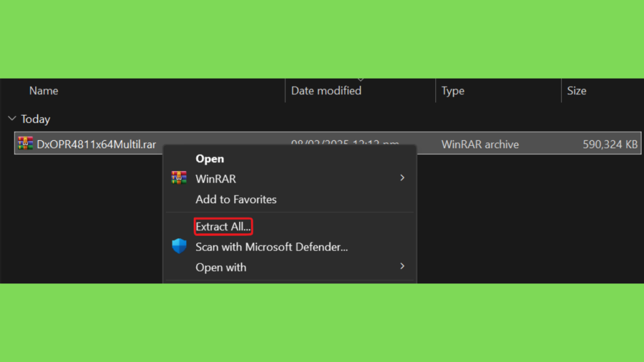Select Scan with Microsoft Defender... entry

[x=272, y=247]
